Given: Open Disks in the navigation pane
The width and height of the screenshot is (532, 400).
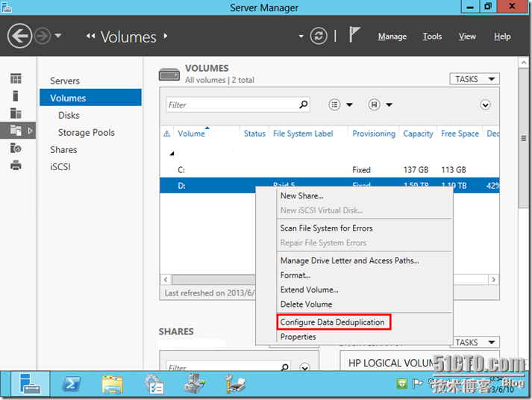Looking at the screenshot, I should [69, 116].
